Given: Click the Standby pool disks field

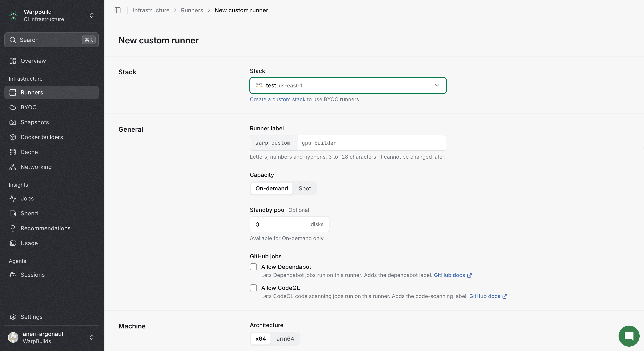Looking at the screenshot, I should pos(290,224).
